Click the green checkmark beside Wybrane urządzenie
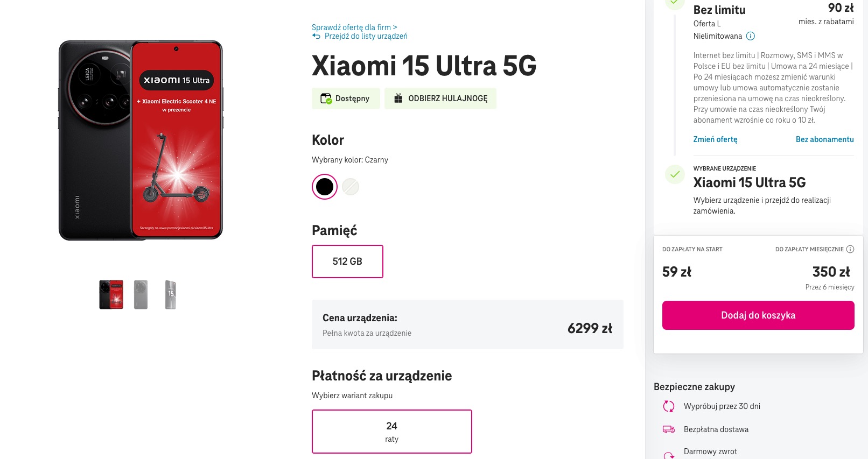 [675, 174]
